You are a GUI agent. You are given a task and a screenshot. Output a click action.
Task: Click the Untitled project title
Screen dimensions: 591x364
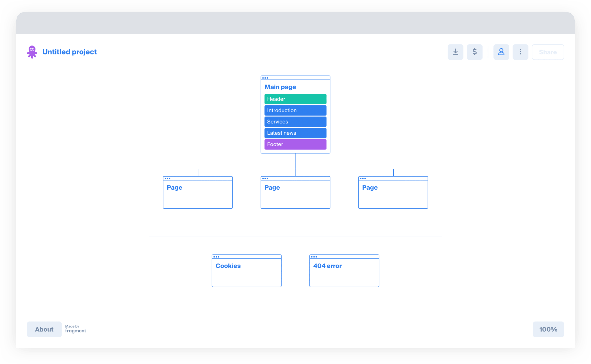click(70, 52)
